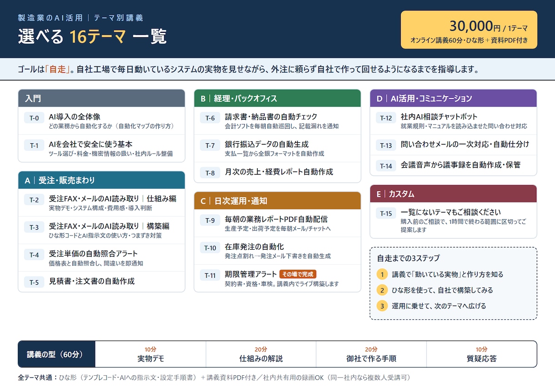
Task: Click the 期限管理アラート title
Action: click(x=251, y=274)
